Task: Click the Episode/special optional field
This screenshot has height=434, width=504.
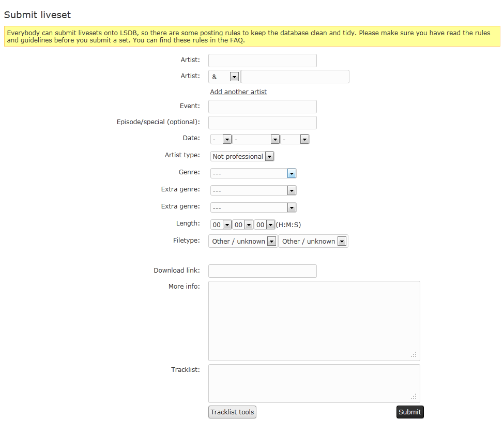Action: (x=262, y=123)
